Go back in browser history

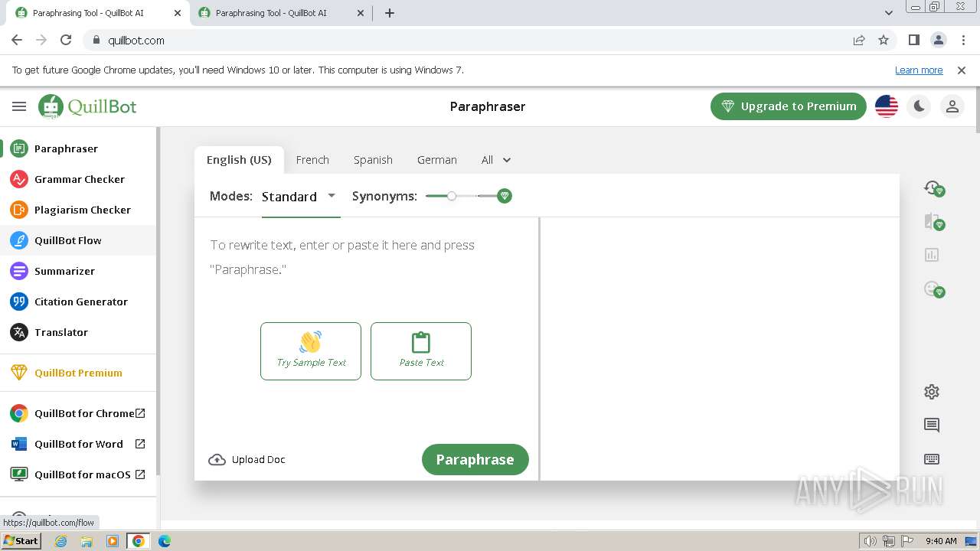[x=17, y=41]
